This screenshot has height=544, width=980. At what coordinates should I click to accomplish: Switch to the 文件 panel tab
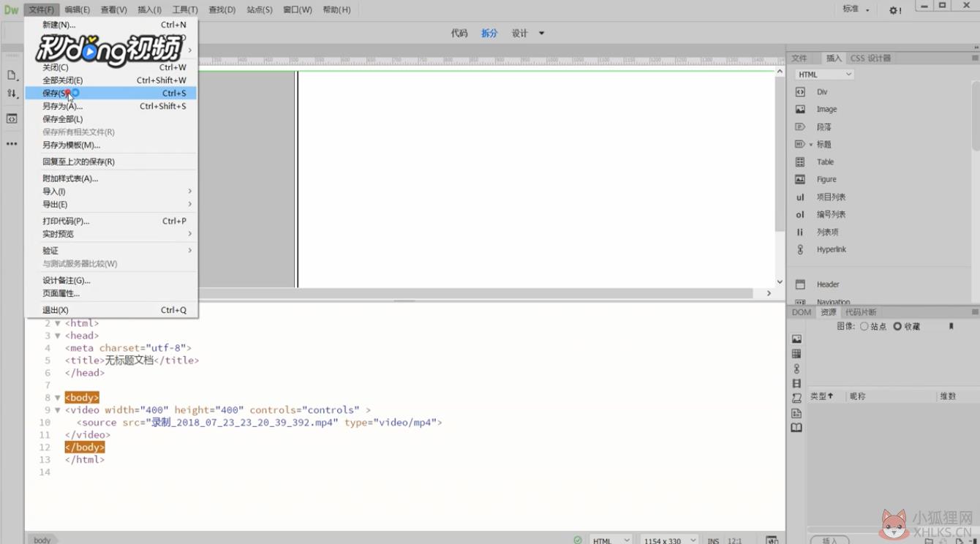[x=799, y=58]
